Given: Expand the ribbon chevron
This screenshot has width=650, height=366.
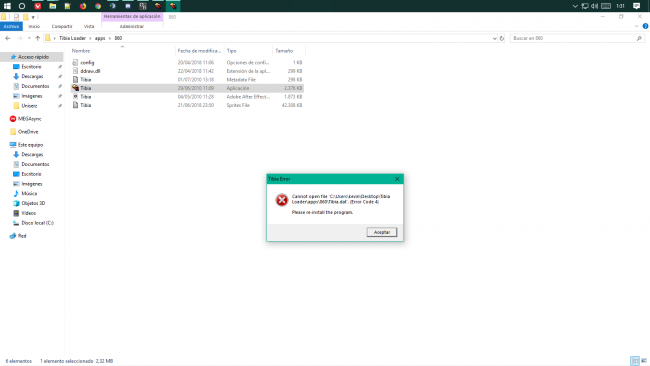Looking at the screenshot, I should tap(636, 26).
